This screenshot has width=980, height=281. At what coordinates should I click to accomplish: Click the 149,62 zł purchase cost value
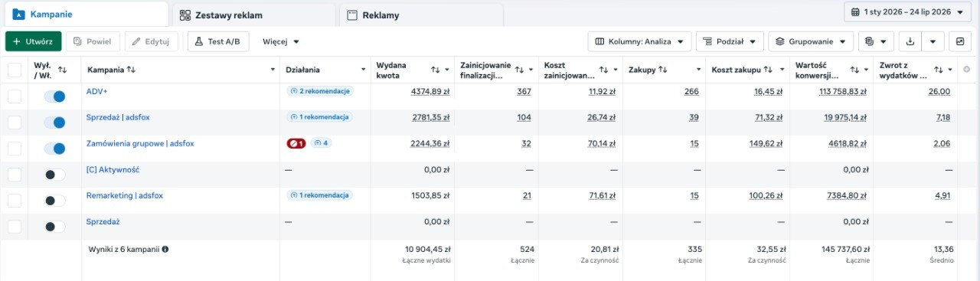(x=767, y=144)
